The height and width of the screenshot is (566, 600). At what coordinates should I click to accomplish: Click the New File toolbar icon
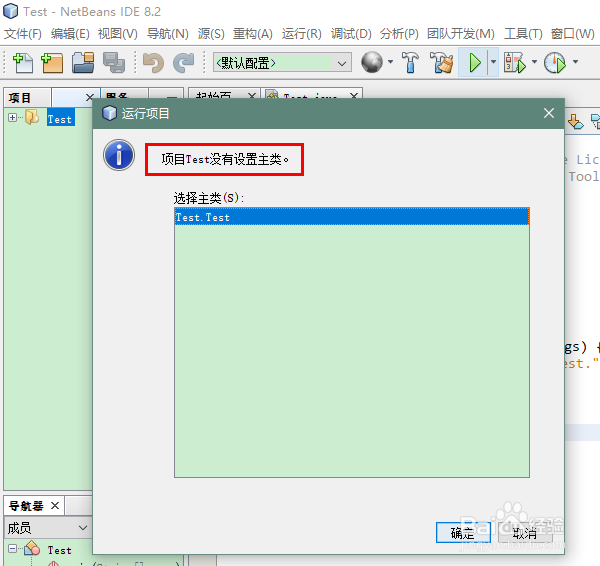click(x=23, y=62)
